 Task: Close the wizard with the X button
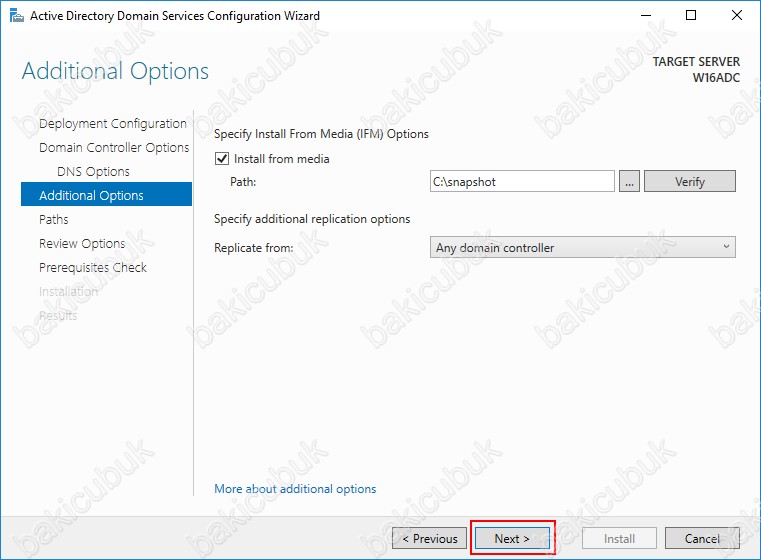pos(737,16)
